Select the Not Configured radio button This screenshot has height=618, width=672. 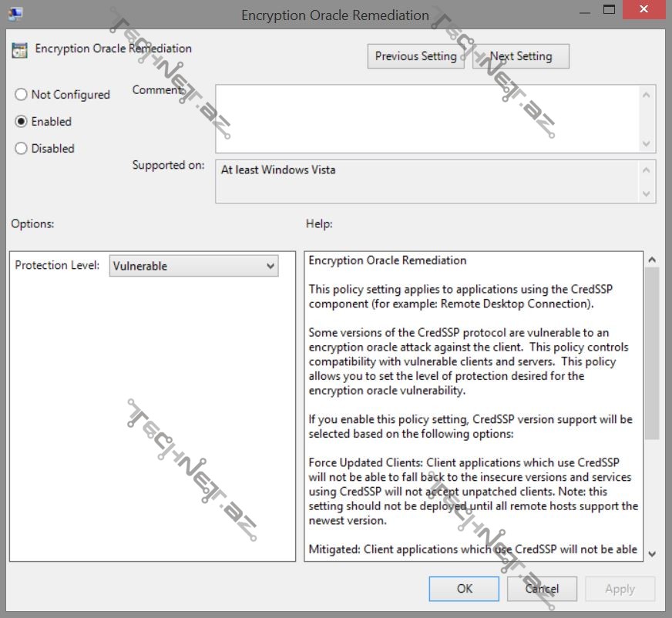coord(22,95)
